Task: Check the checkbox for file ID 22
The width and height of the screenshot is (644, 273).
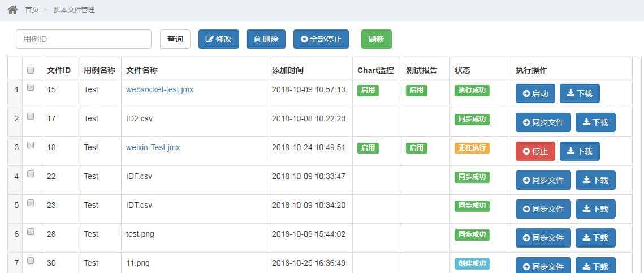Action: pyautogui.click(x=31, y=174)
